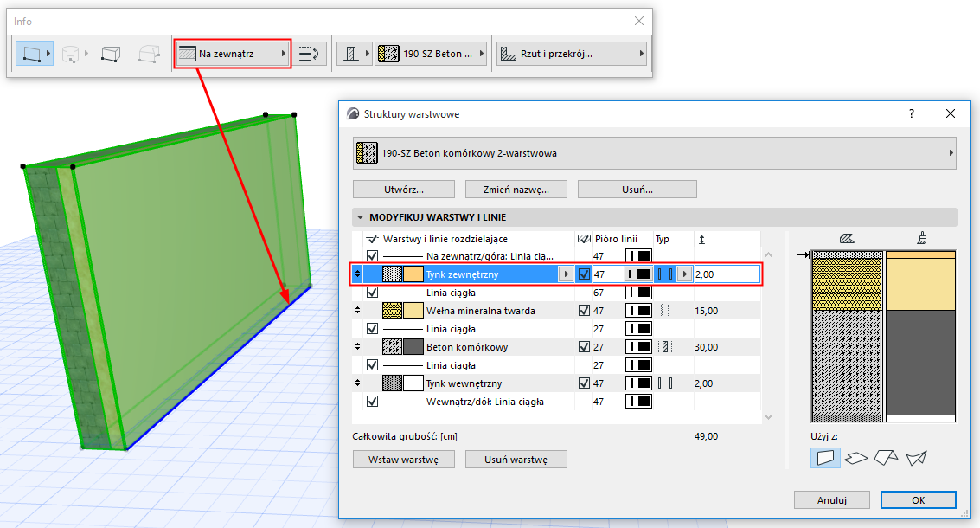Click the layer list scroll up arrow
Screen dimensions: 980x528
coord(769,254)
